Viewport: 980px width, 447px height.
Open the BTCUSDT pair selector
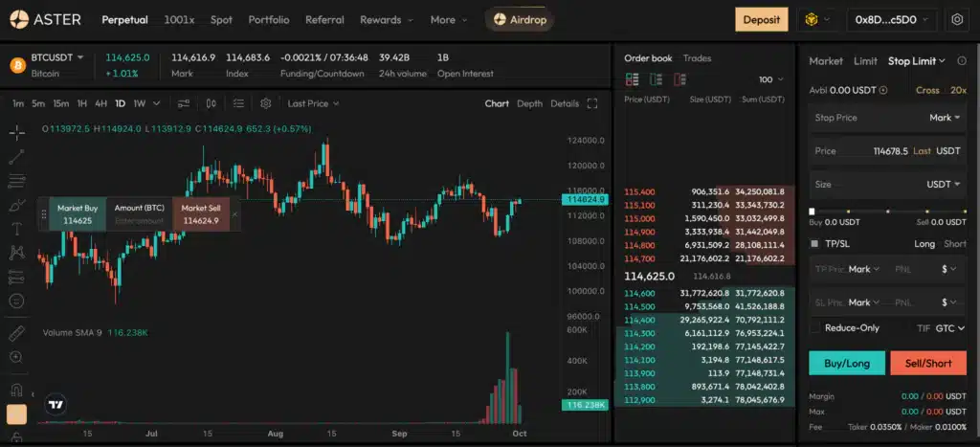pyautogui.click(x=59, y=58)
